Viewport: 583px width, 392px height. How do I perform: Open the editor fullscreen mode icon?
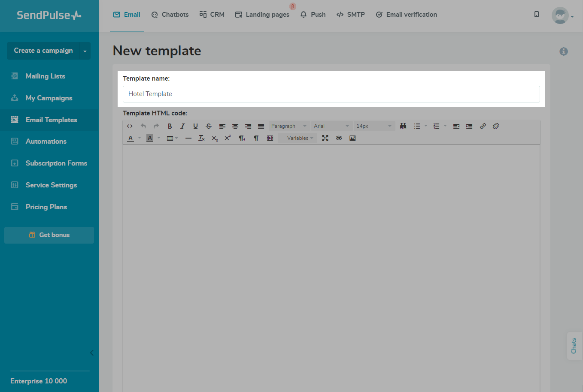pos(325,138)
